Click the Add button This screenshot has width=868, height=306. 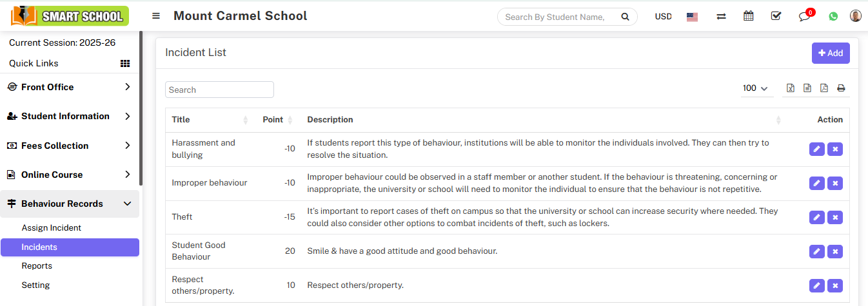831,53
